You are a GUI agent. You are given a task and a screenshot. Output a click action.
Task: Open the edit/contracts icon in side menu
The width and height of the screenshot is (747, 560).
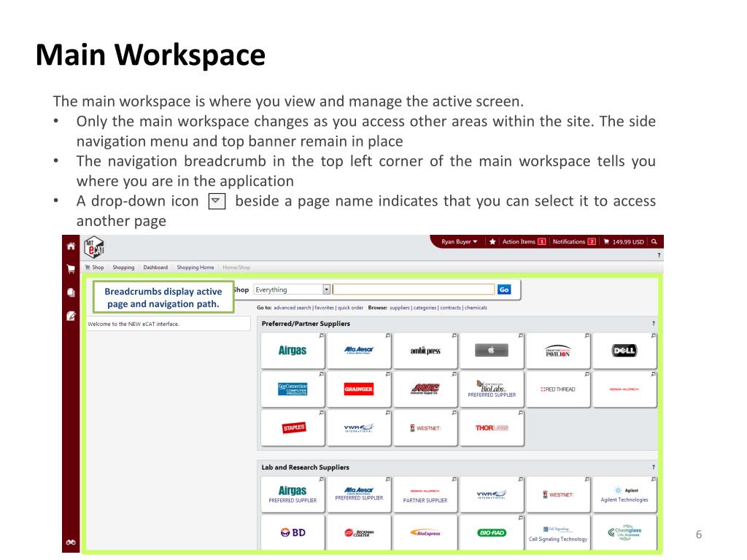(71, 316)
